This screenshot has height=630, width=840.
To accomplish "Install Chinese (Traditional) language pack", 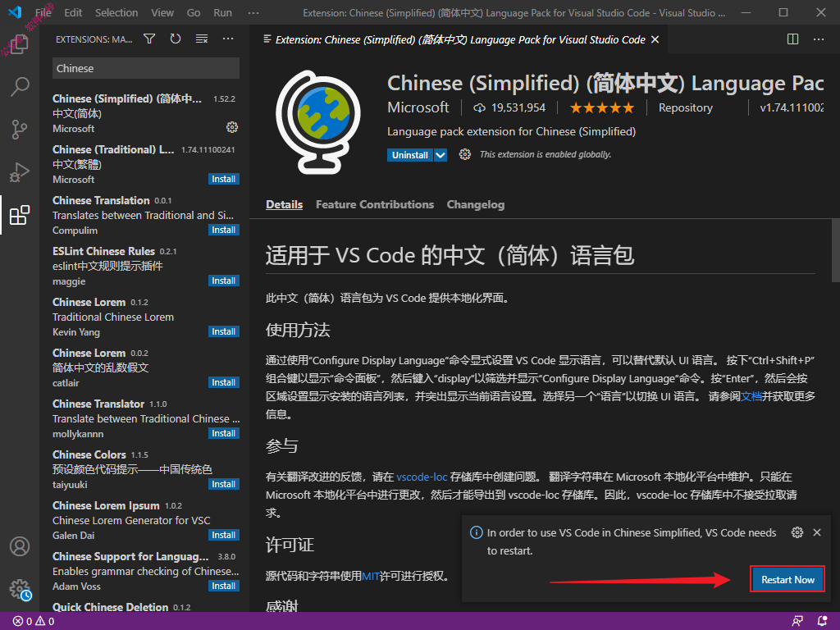I will [x=223, y=179].
